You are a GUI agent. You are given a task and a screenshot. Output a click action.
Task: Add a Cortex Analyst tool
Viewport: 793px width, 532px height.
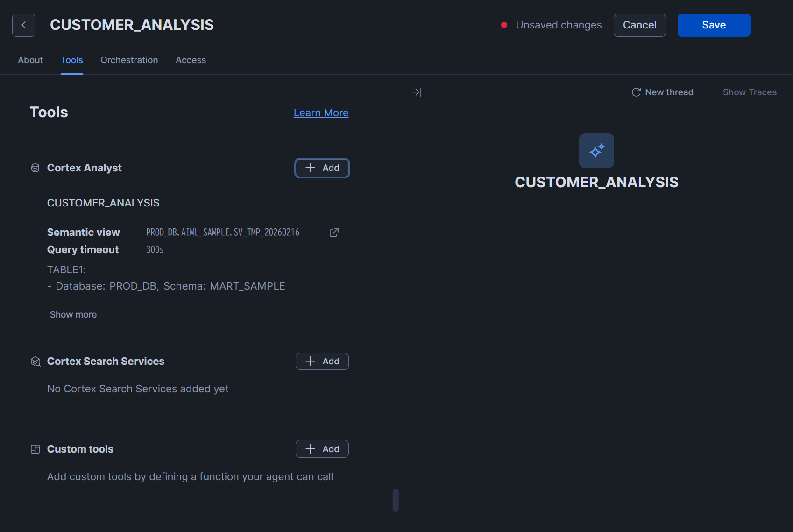coord(322,168)
